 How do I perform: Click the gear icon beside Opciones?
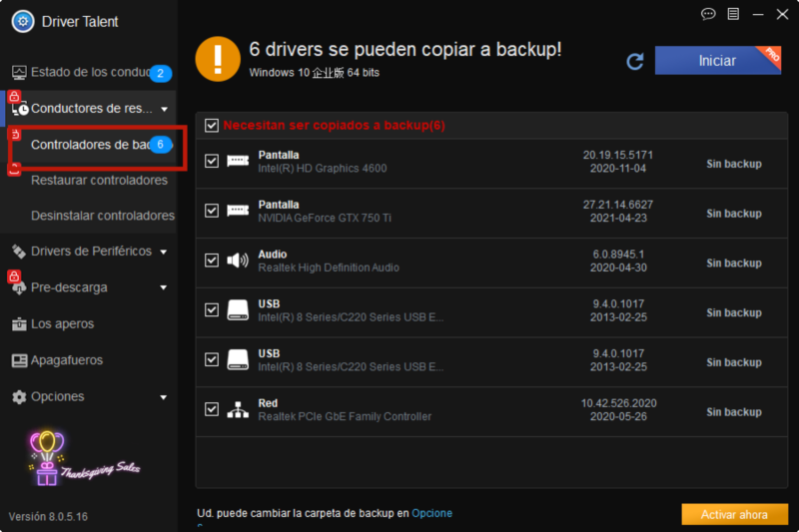pos(19,396)
